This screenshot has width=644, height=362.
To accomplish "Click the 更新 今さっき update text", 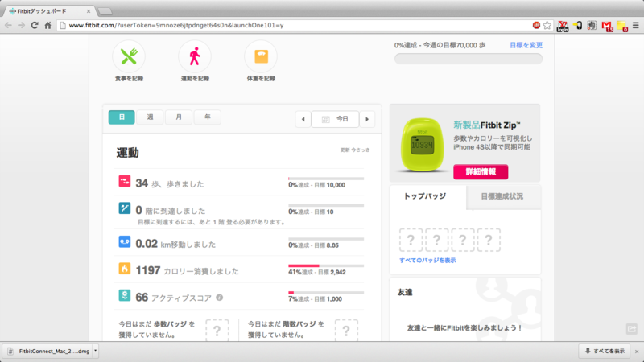I will coord(355,150).
